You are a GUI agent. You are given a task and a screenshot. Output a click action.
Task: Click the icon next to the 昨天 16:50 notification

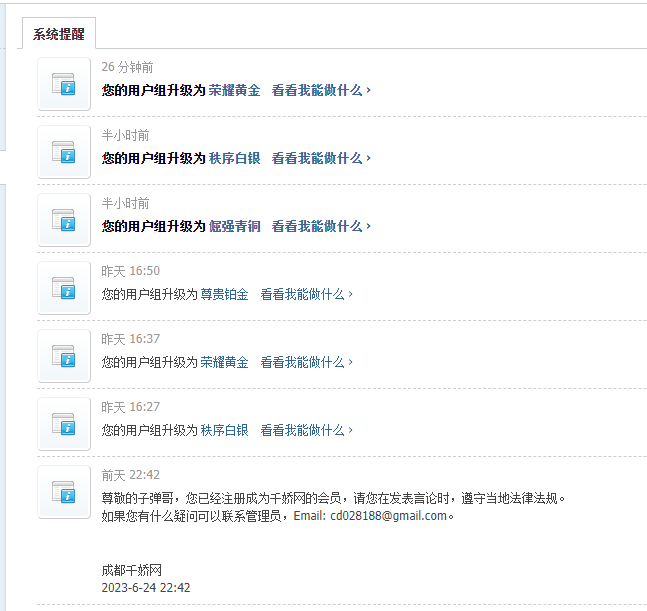coord(64,288)
